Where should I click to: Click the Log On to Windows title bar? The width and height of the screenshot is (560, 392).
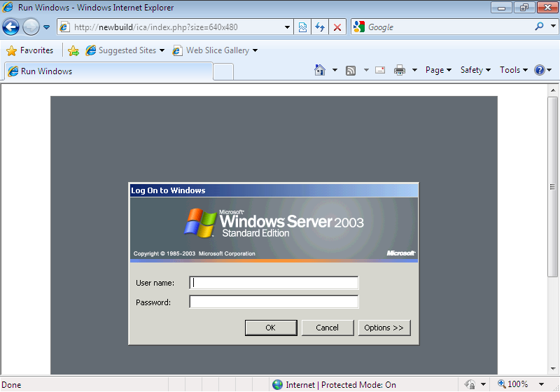click(x=274, y=190)
